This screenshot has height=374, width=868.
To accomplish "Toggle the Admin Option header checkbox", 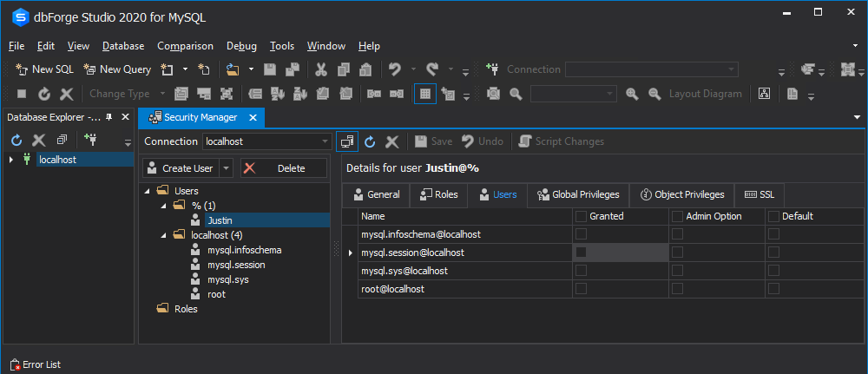I will (677, 216).
